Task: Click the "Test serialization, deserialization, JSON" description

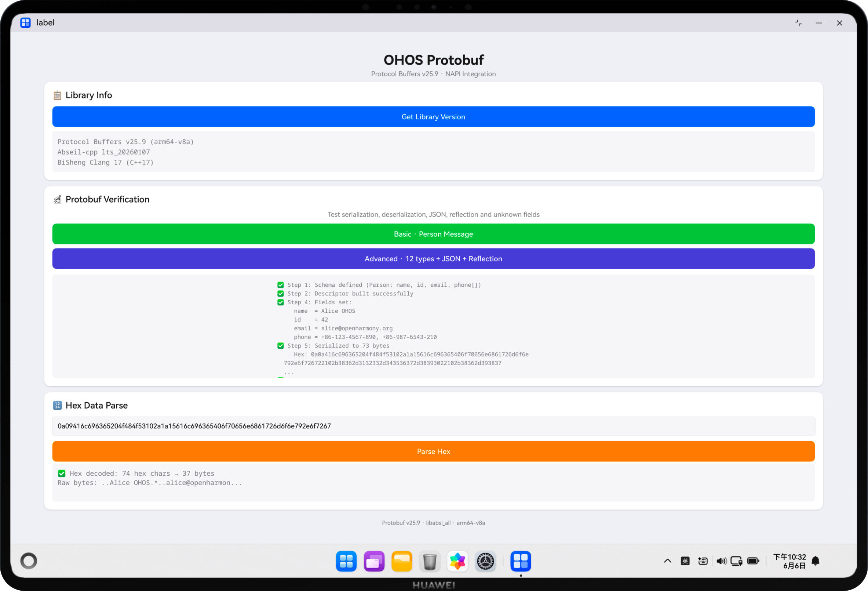Action: 433,215
